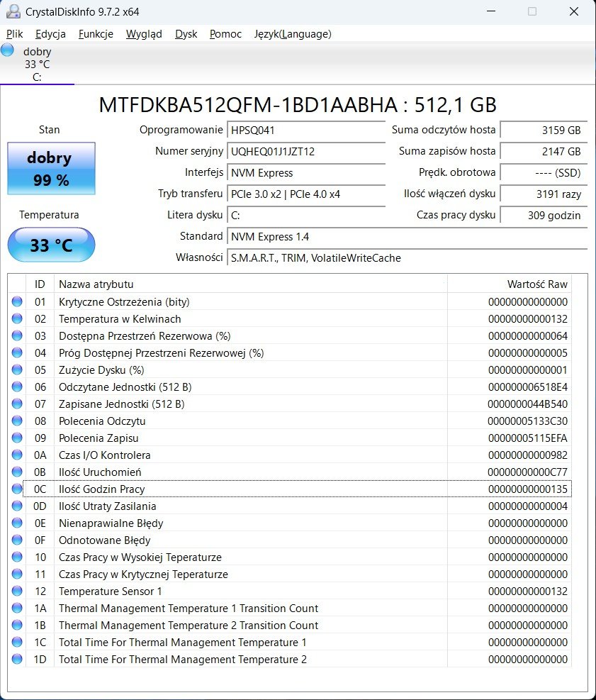Screen dimensions: 596x700
Task: Click the firmware field showing HPSQ041
Action: pos(306,130)
